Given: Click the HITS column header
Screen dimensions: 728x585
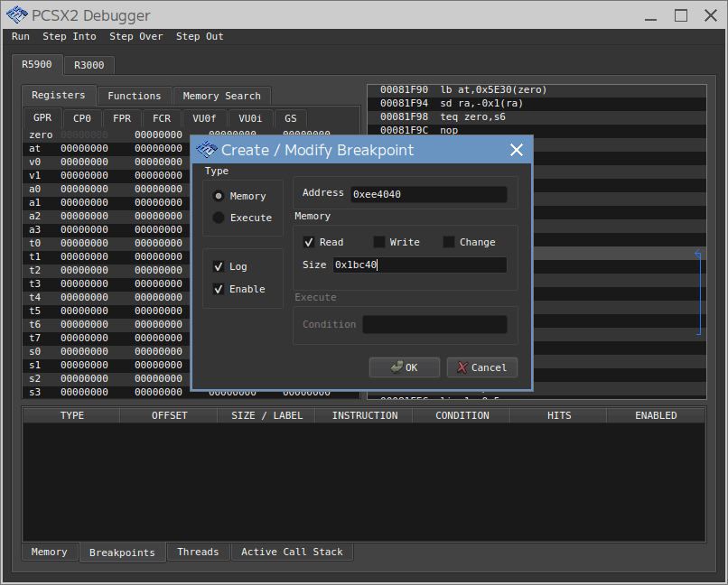Looking at the screenshot, I should pos(559,415).
